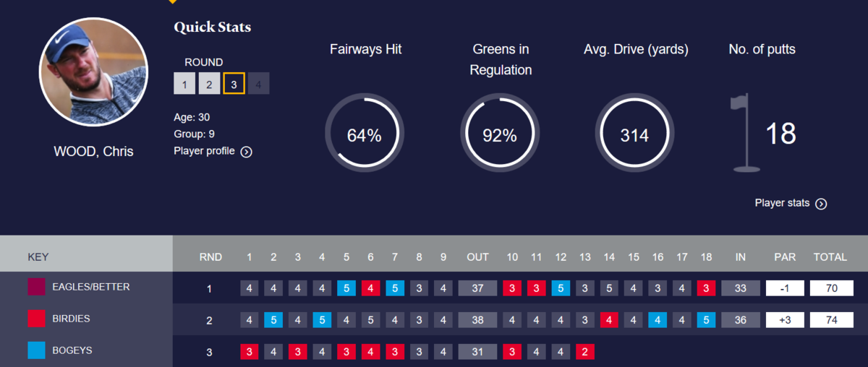Open the Player stats link
The image size is (868, 367).
pos(782,203)
